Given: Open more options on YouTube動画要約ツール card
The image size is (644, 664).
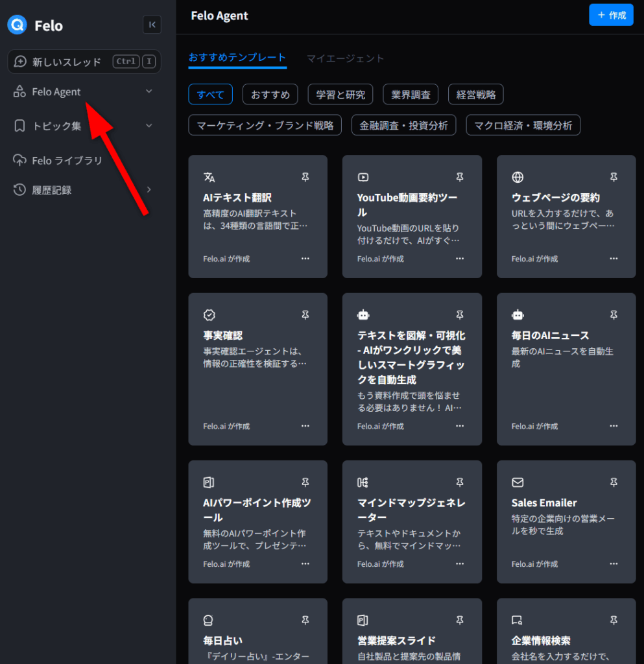Looking at the screenshot, I should [x=460, y=258].
